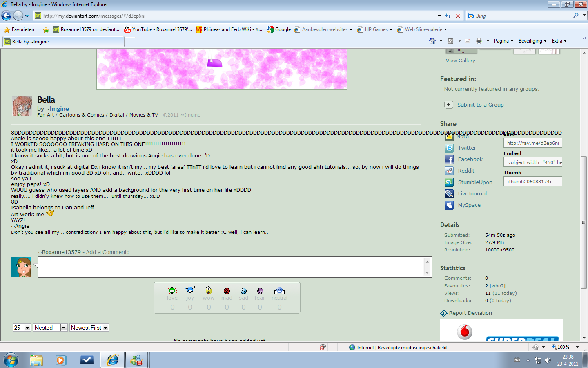588x368 pixels.
Task: Click the Read Mail envelope icon
Action: [x=468, y=41]
